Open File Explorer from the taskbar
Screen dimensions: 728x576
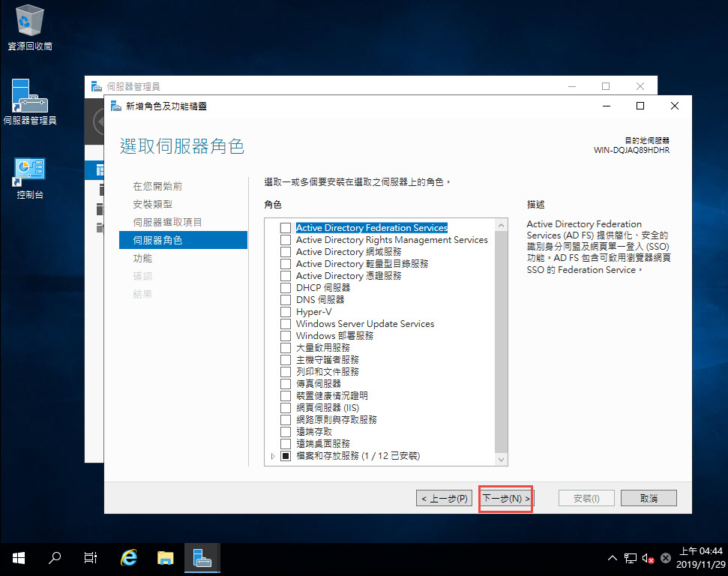click(x=165, y=558)
